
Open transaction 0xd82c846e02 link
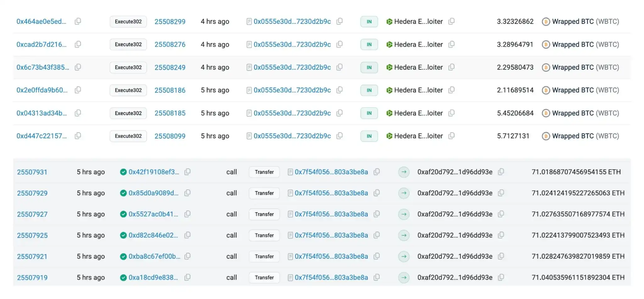point(153,235)
